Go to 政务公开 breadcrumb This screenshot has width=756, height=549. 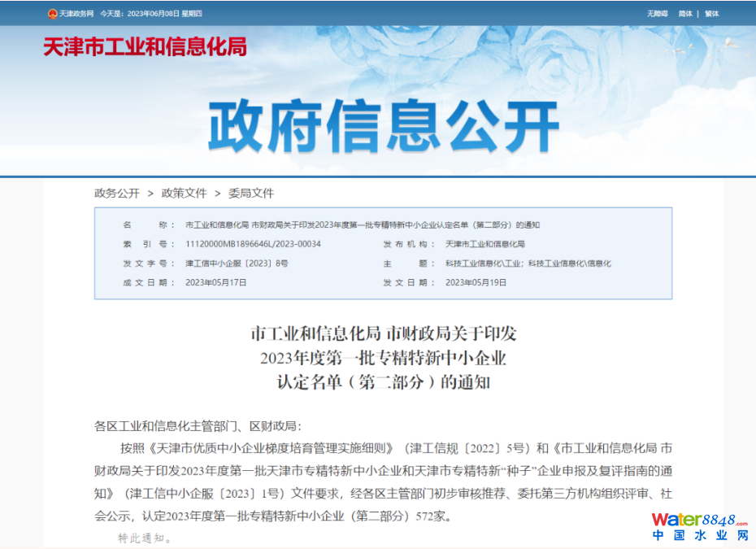[117, 193]
